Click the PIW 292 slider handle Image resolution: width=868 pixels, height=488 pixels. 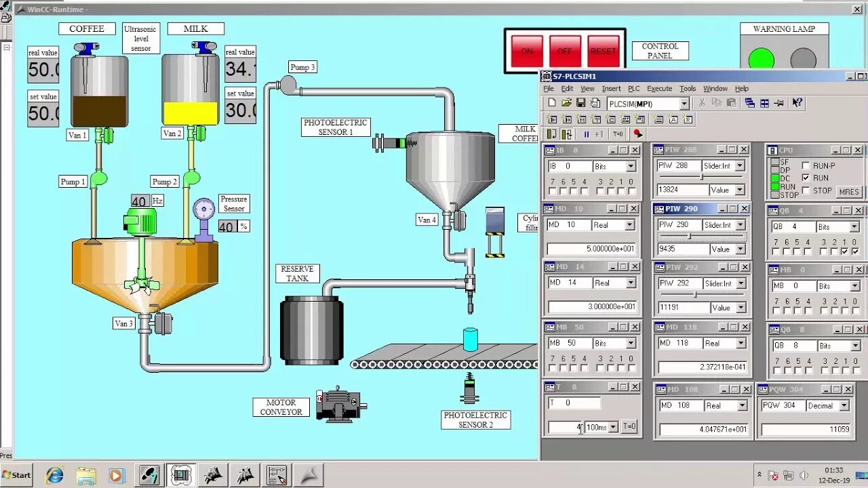pos(694,295)
